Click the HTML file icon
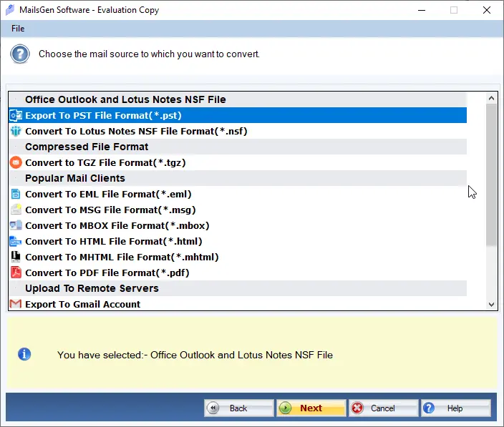This screenshot has height=427, width=504. 16,241
